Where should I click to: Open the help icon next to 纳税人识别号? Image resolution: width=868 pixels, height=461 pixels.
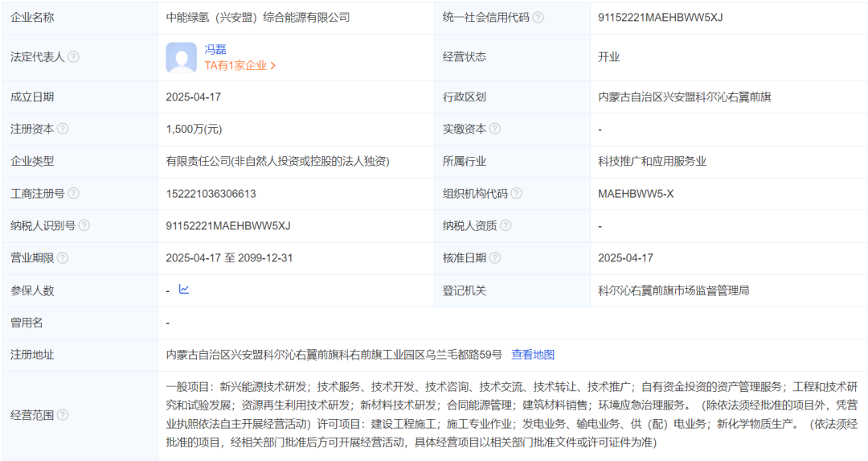point(84,225)
